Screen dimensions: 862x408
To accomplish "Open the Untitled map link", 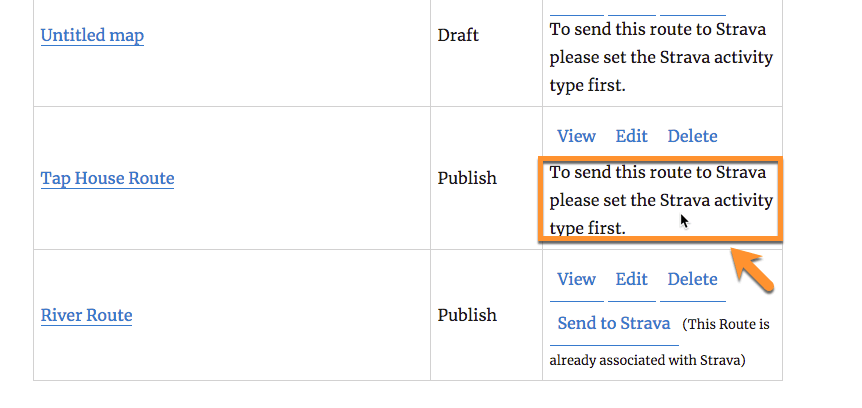I will (92, 36).
